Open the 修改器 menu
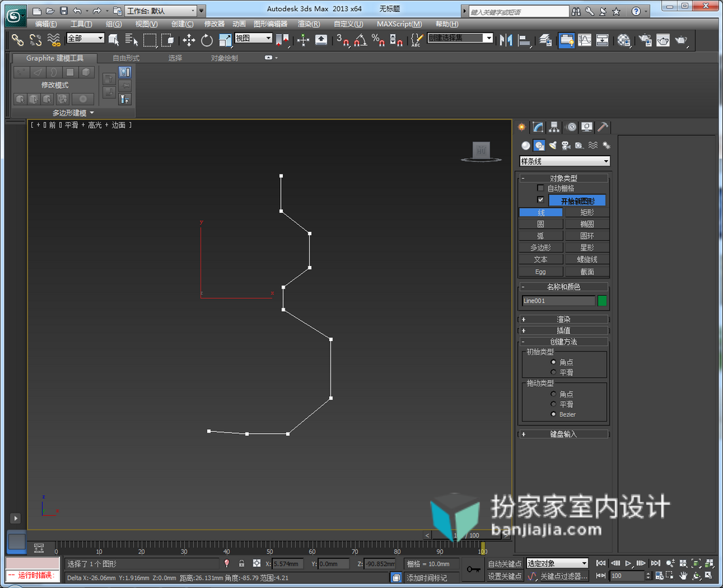This screenshot has height=588, width=723. point(214,24)
